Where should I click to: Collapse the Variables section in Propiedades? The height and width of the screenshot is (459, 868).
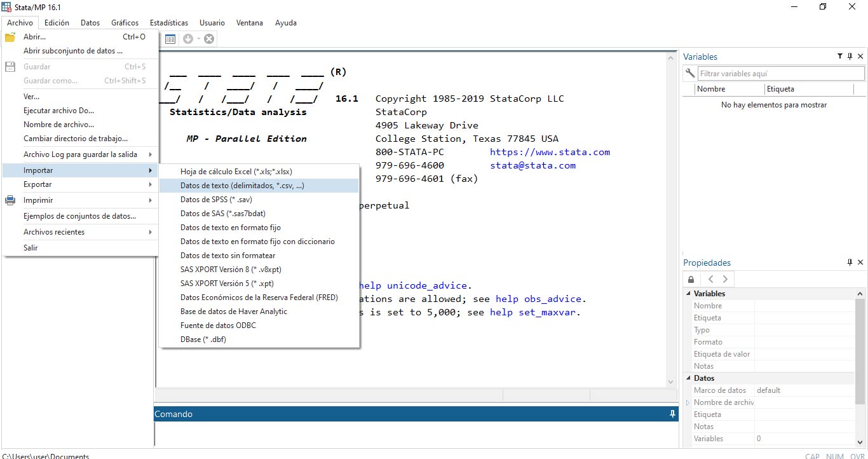pos(688,294)
